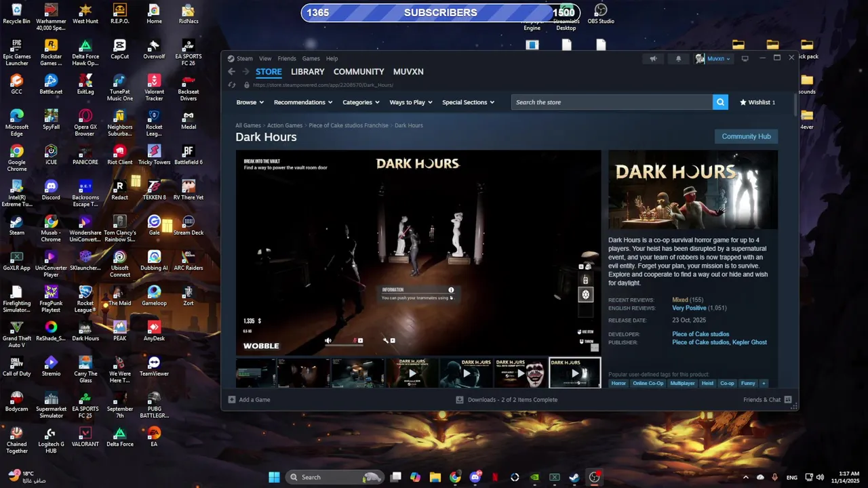The width and height of the screenshot is (868, 488).
Task: Open the Friends menu
Action: 287,58
